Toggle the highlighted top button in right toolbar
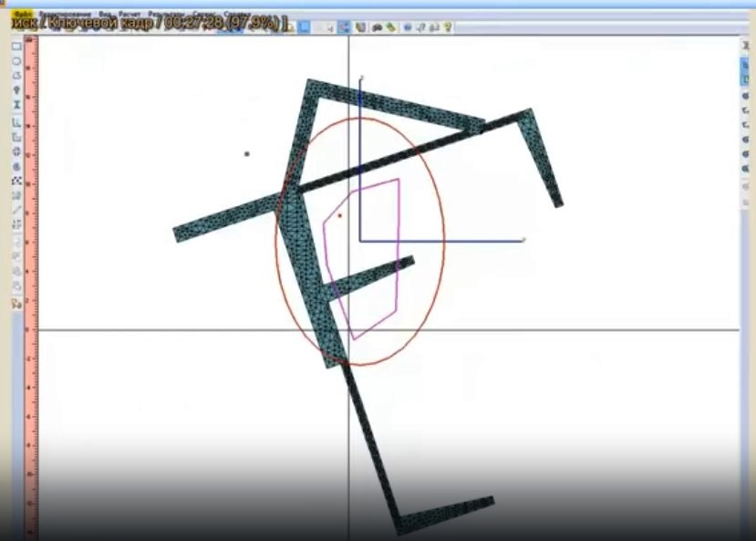756x541 pixels. pos(746,64)
